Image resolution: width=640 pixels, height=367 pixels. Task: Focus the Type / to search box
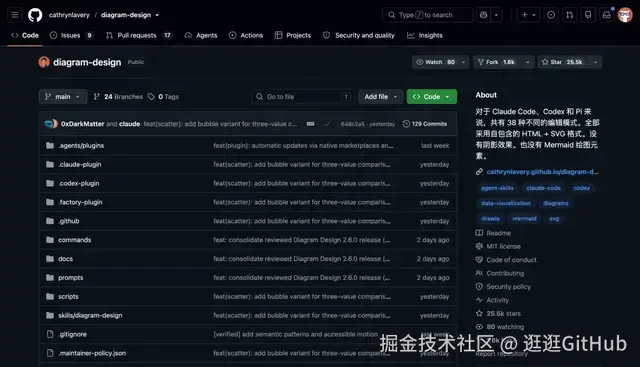point(427,15)
